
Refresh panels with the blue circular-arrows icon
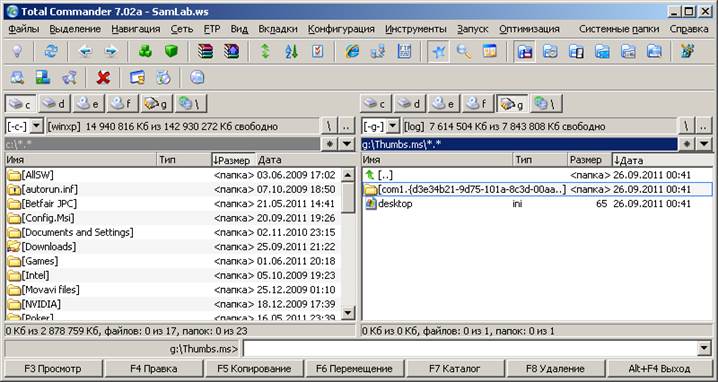51,51
